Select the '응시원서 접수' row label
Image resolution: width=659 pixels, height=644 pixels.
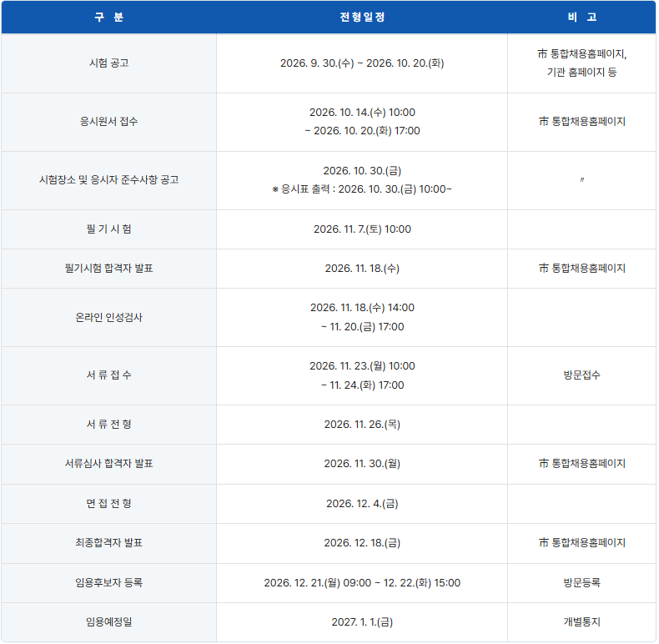tap(108, 122)
